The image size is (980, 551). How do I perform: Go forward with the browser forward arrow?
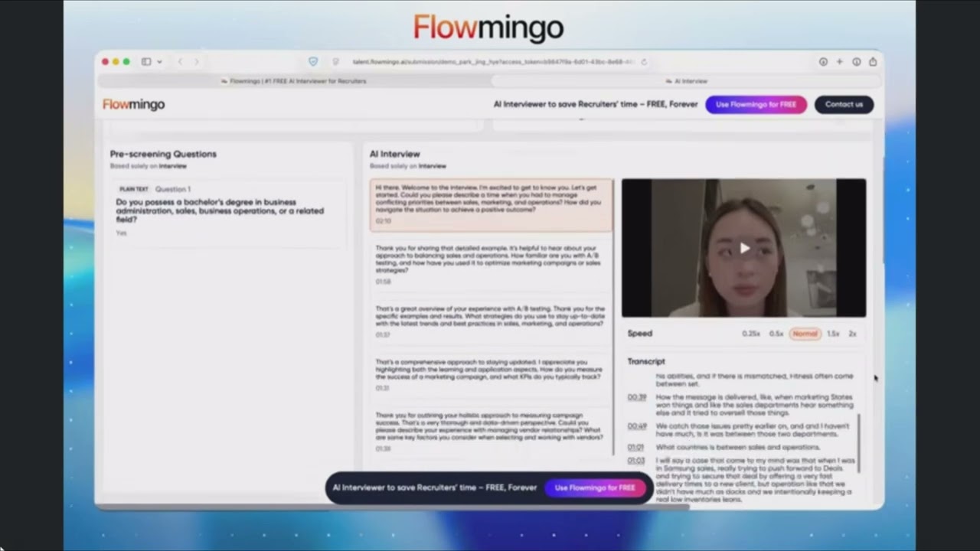tap(197, 62)
